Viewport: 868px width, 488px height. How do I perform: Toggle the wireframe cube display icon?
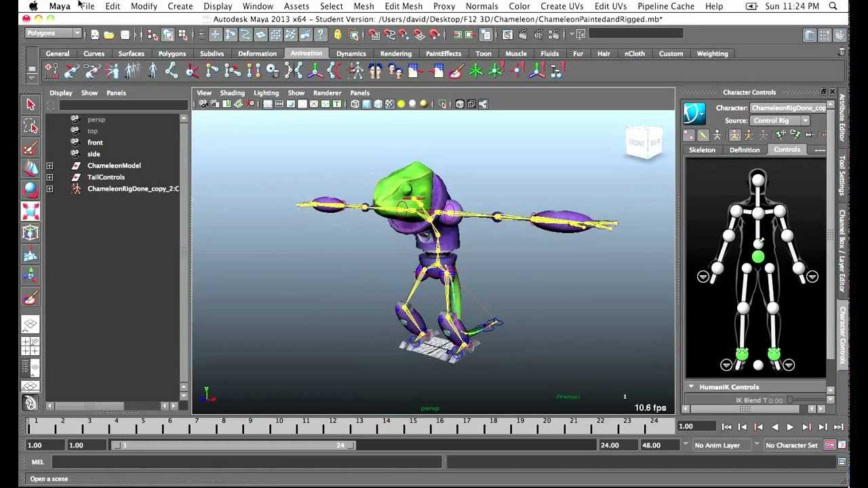click(355, 104)
